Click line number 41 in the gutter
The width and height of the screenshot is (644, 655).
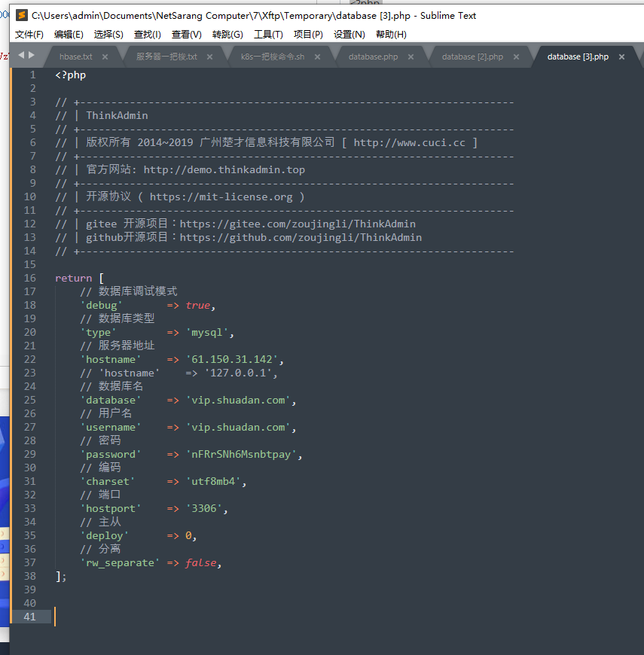29,617
